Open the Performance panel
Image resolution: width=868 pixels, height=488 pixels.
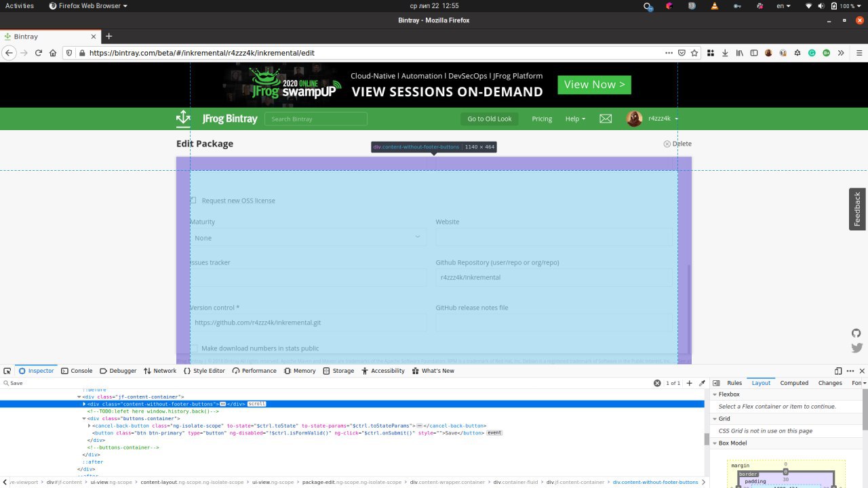(254, 371)
